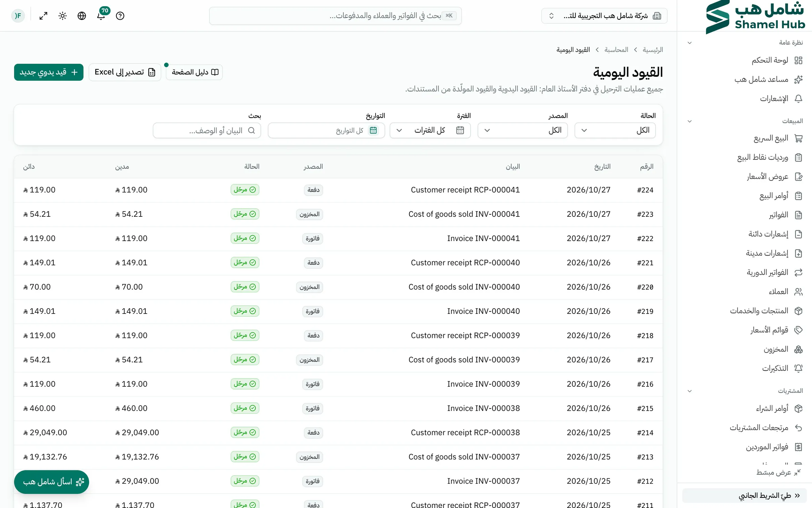
Task: Open the الفترة period dropdown
Action: point(430,130)
